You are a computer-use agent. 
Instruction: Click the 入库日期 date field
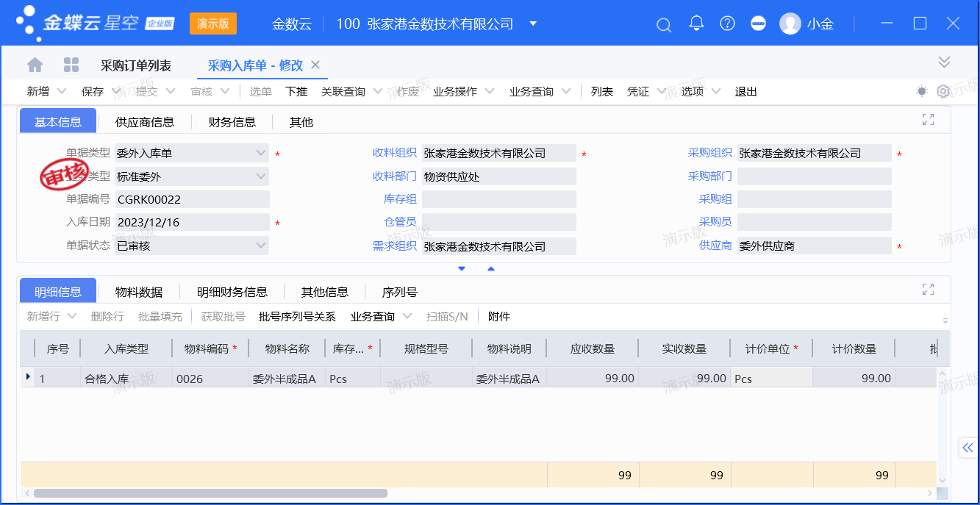192,222
